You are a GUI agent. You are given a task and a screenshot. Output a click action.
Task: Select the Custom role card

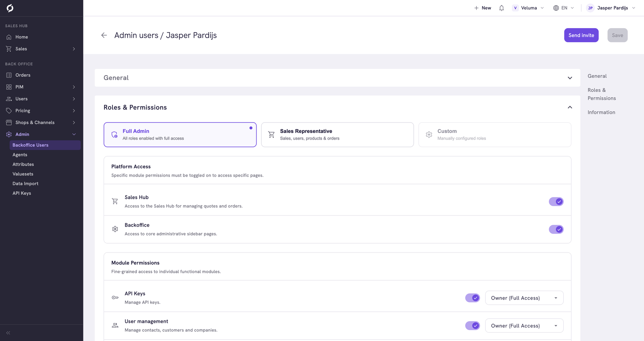494,135
